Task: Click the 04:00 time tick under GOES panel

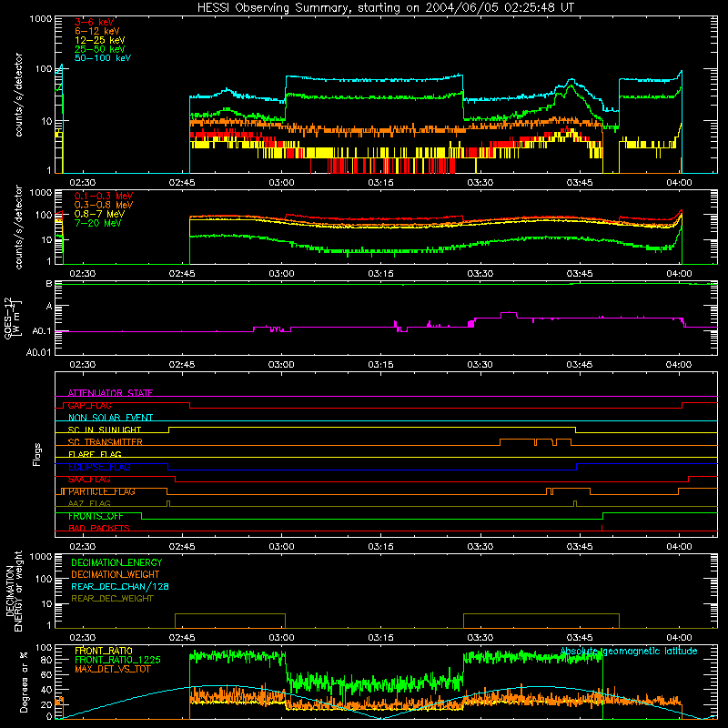Action: click(679, 365)
